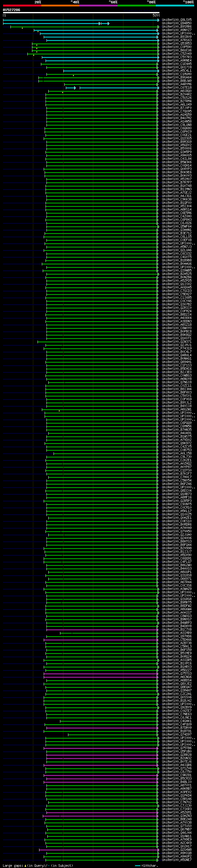Image resolution: width=197 pixels, height=868 pixels.
Task: Open hit UniRef100_A5C4L1
Action: 176,71
